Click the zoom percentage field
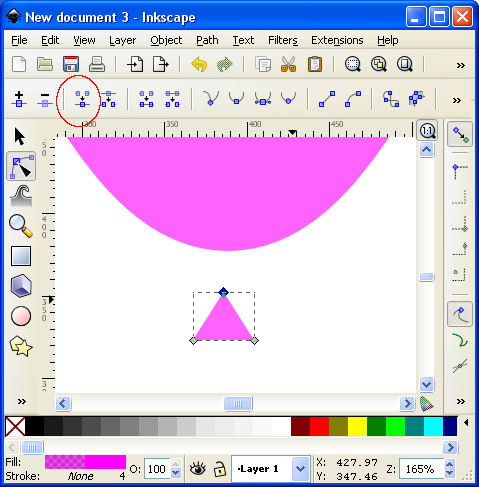This screenshot has width=479, height=487. coord(421,469)
